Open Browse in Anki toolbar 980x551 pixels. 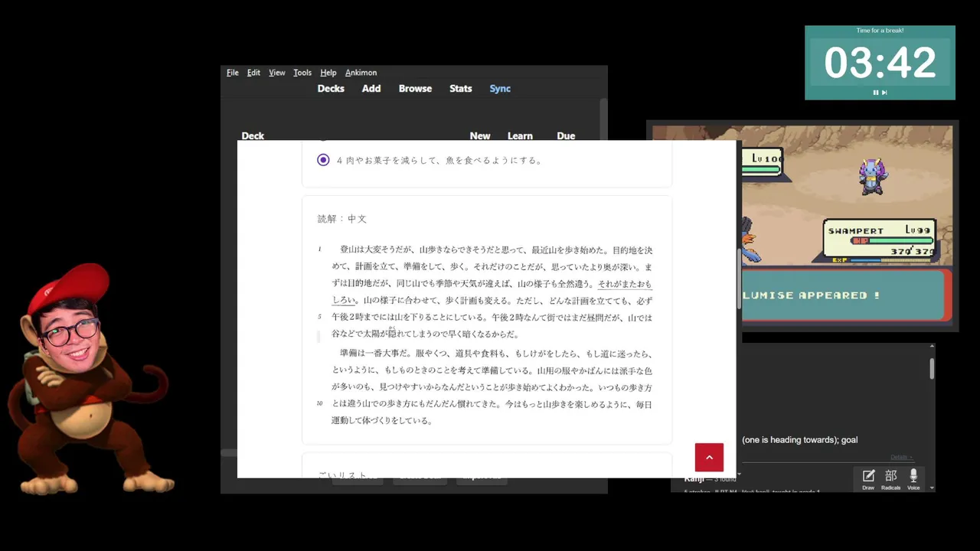click(x=415, y=89)
